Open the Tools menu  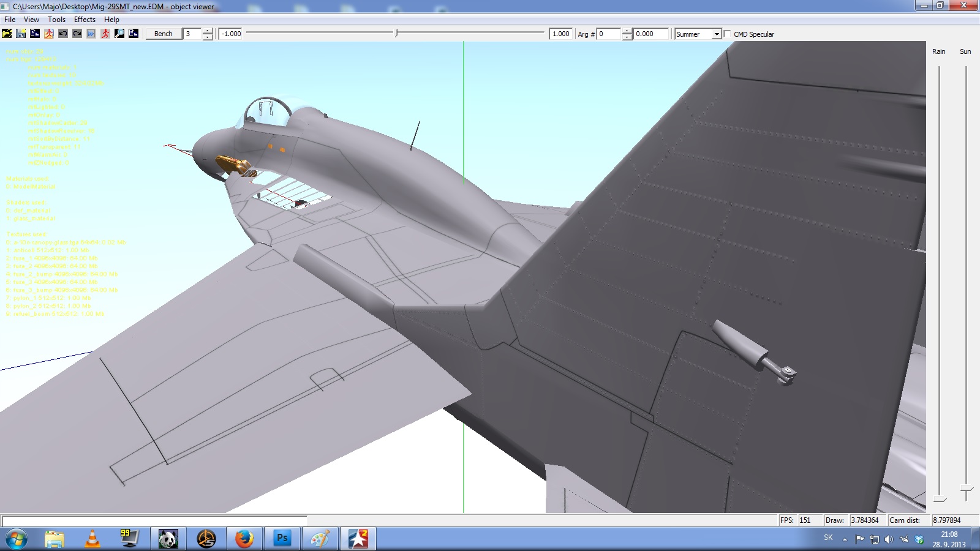56,20
